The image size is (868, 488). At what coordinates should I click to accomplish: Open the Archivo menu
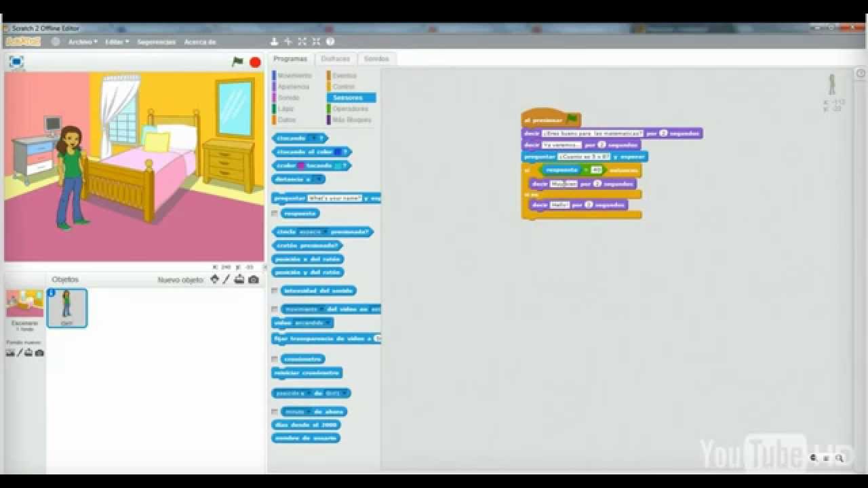(x=83, y=42)
